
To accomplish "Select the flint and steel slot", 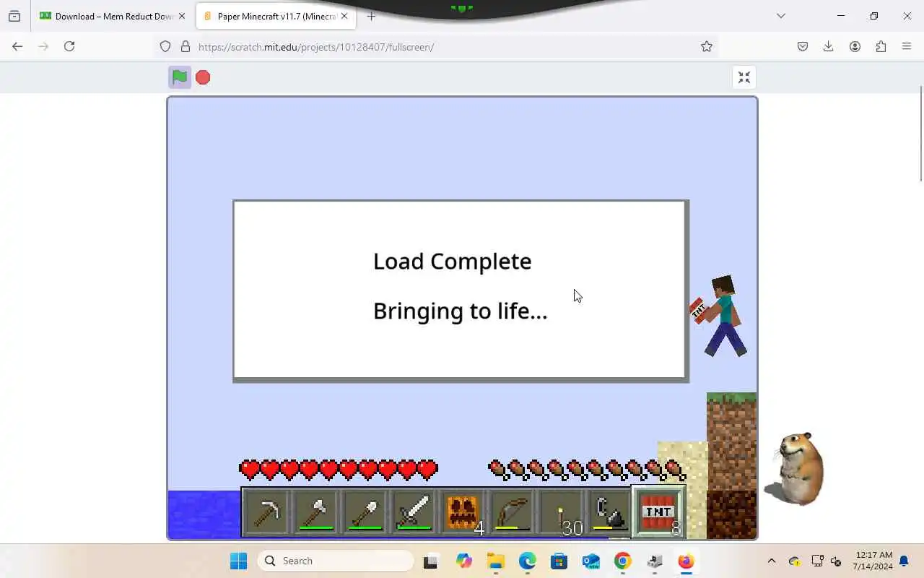I will pos(609,512).
